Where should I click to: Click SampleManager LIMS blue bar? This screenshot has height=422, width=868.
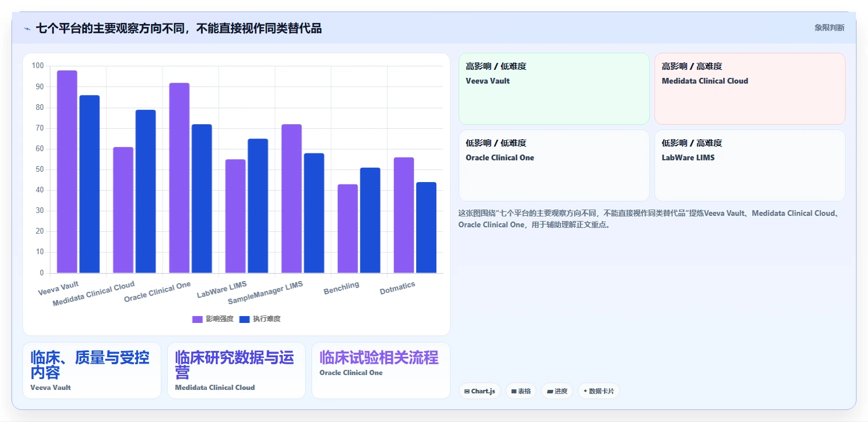coord(314,213)
